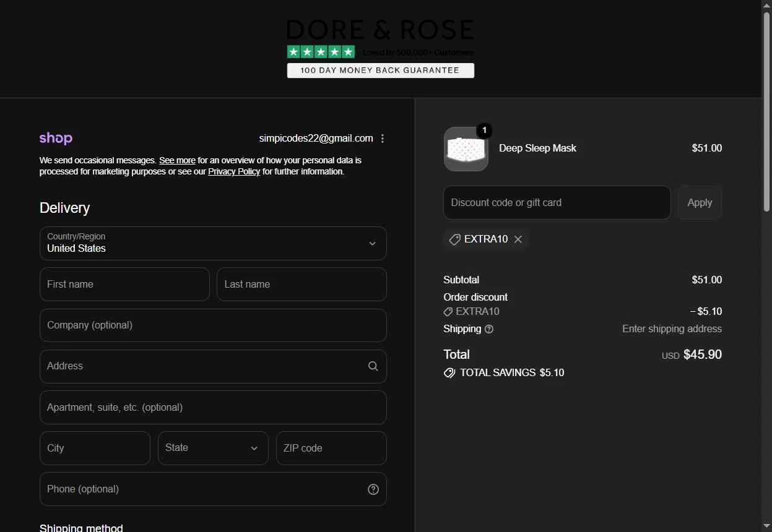Open the See more link
772x532 pixels.
pos(177,160)
